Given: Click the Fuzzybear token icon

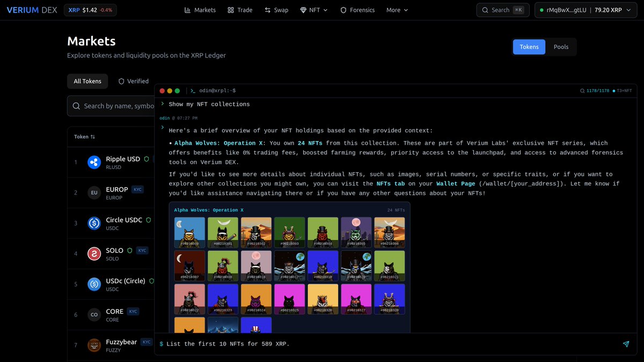Looking at the screenshot, I should [x=94, y=345].
